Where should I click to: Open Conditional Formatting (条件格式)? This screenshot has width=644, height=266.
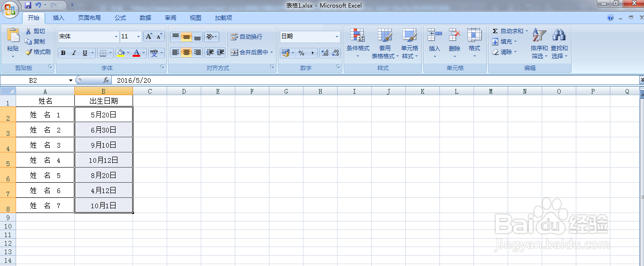point(358,44)
